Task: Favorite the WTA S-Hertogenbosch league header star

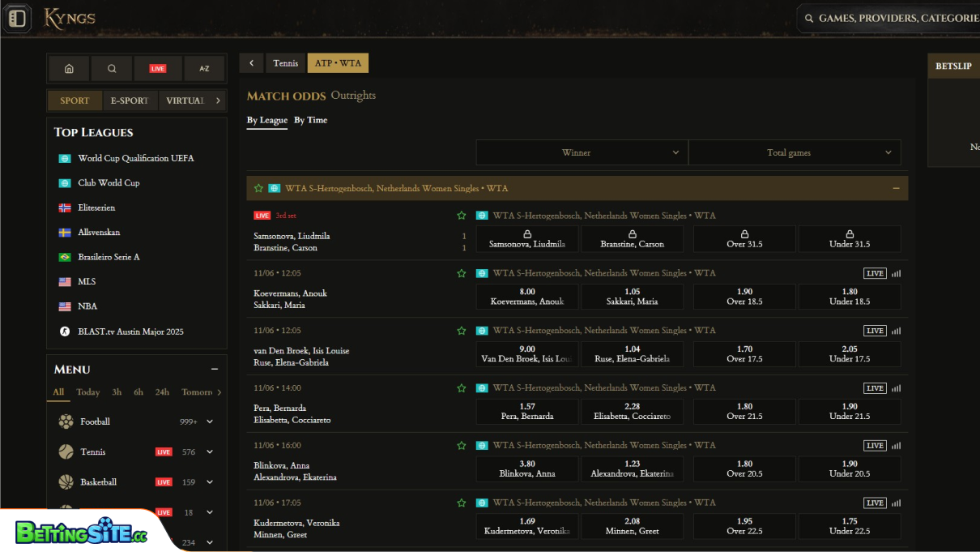Action: point(259,188)
